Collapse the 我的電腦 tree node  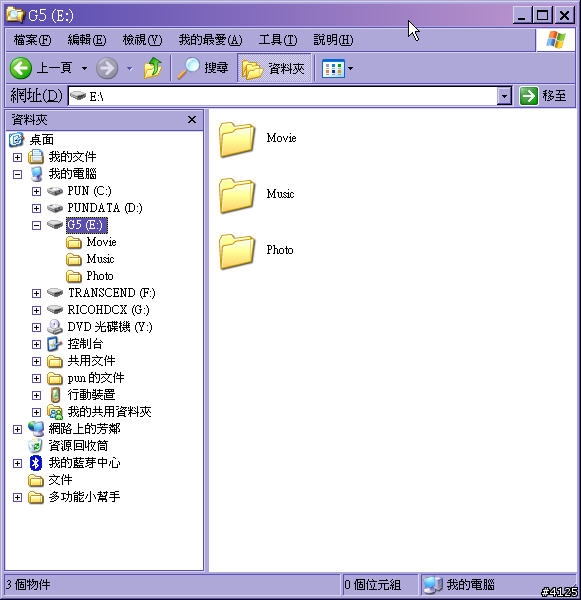click(17, 174)
